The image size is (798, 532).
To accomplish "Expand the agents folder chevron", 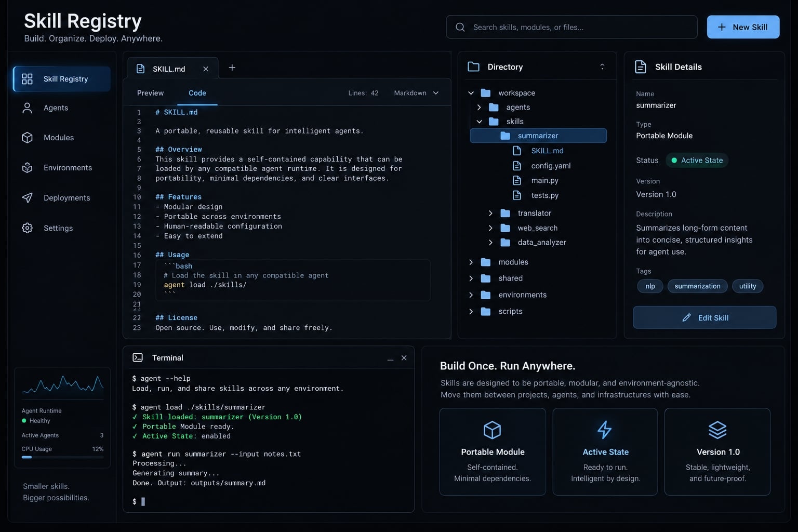I will pos(479,107).
